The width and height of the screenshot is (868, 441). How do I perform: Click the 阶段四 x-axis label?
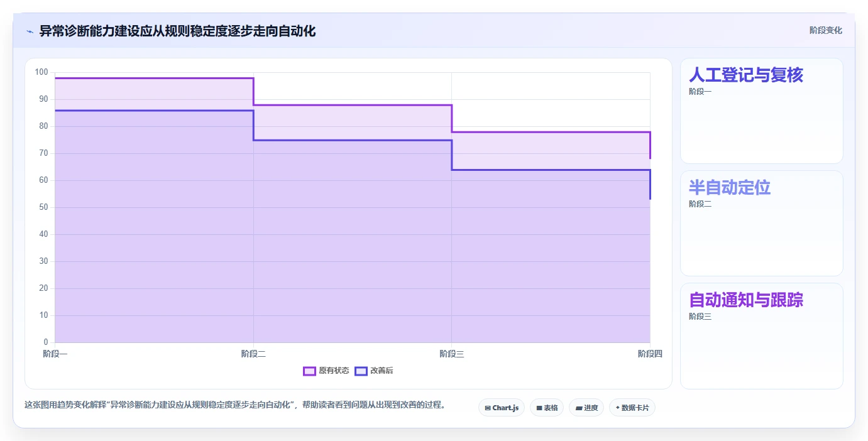tap(650, 354)
